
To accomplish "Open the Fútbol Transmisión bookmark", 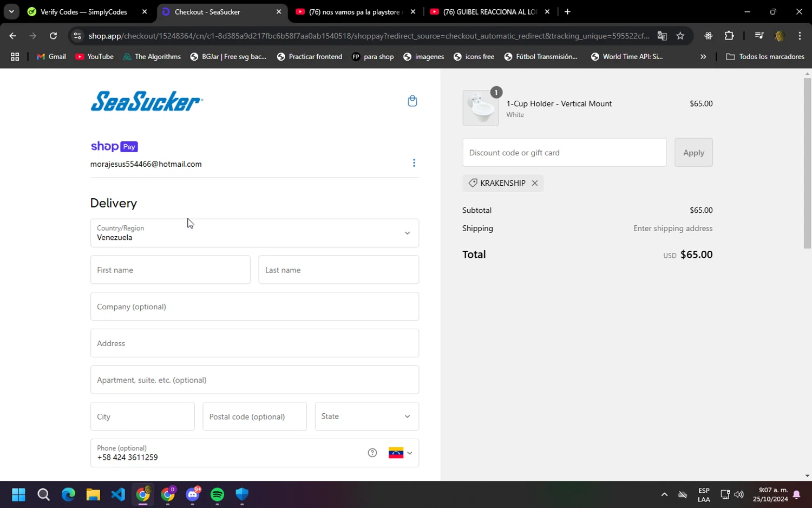I will [x=541, y=56].
